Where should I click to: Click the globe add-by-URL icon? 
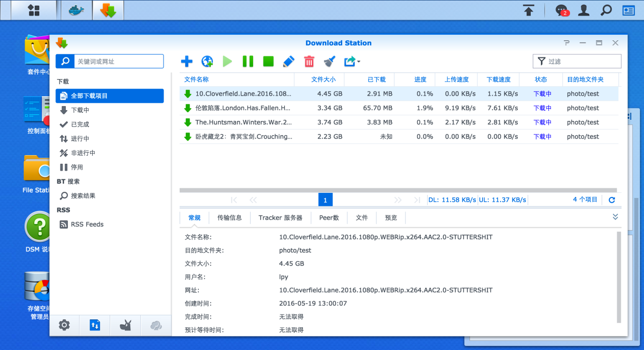[207, 61]
